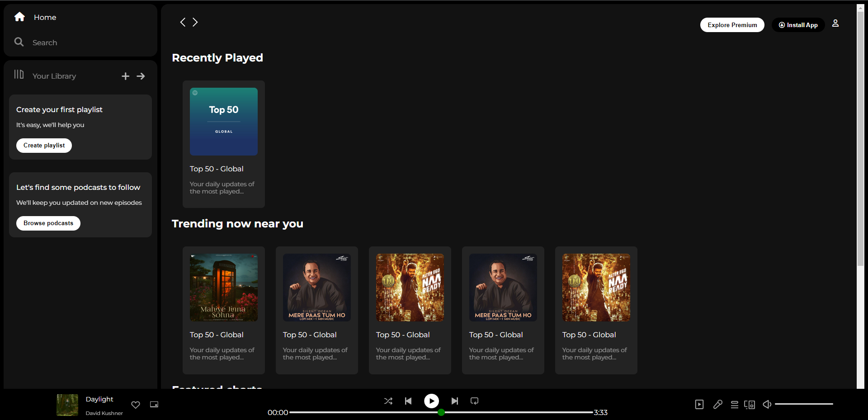Play the current song
The height and width of the screenshot is (420, 868).
(x=431, y=401)
